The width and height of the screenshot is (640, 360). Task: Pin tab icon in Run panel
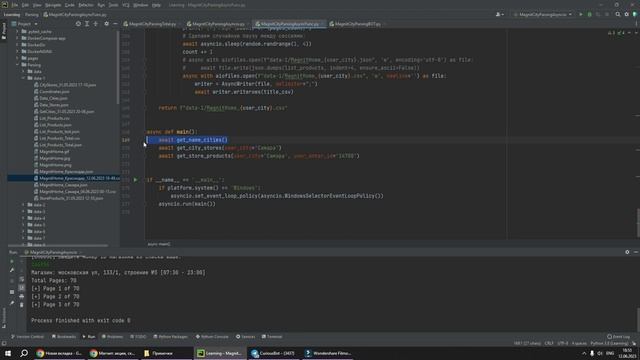[x=12, y=303]
